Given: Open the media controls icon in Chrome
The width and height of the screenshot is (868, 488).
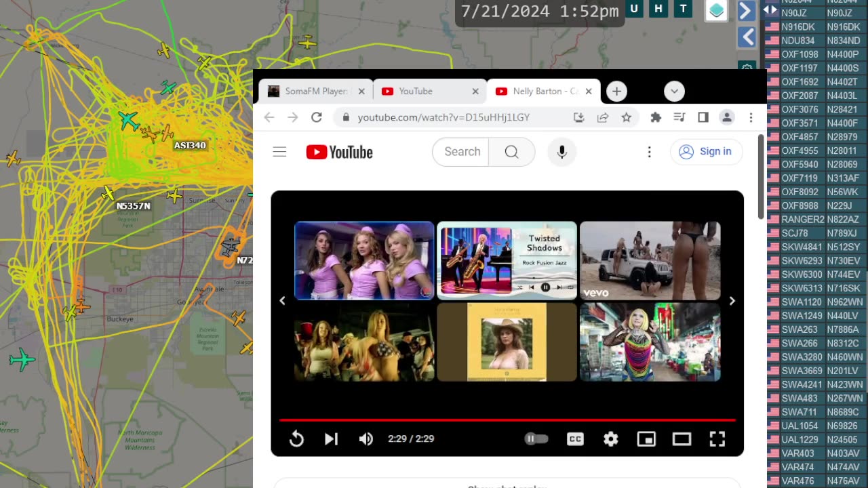Looking at the screenshot, I should (x=679, y=117).
